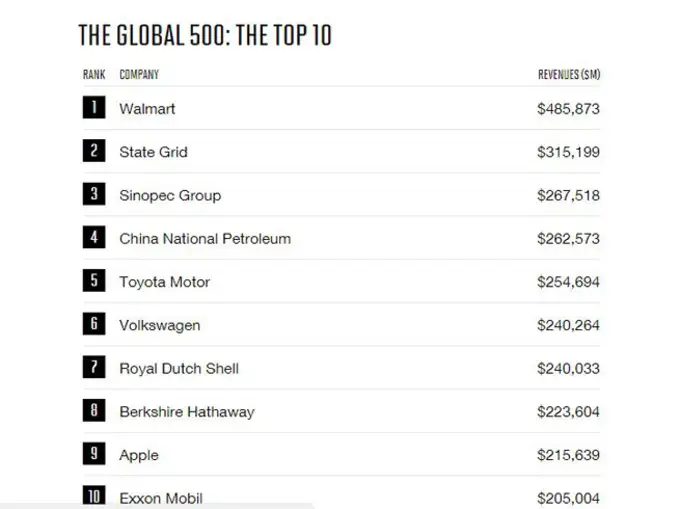The image size is (680, 509).
Task: Click Apple's revenue value $215,639
Action: coord(568,455)
